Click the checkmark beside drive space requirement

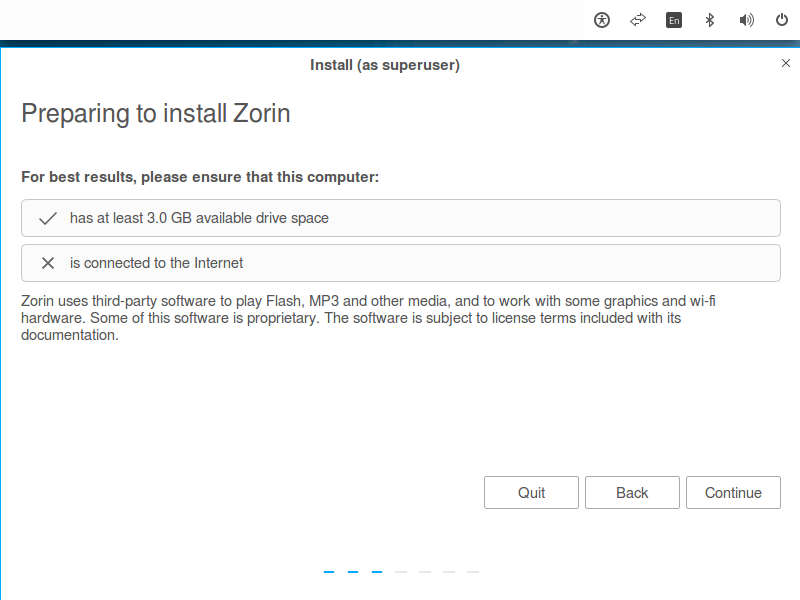[48, 218]
